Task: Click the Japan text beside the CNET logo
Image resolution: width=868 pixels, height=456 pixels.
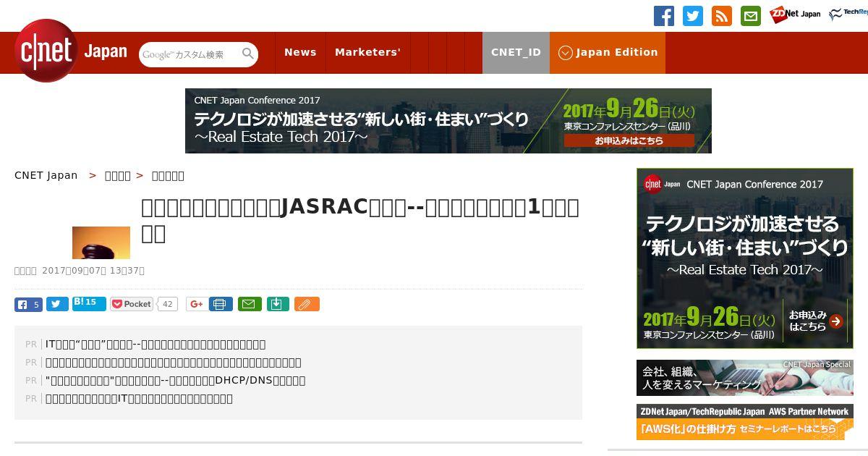Action: 106,52
